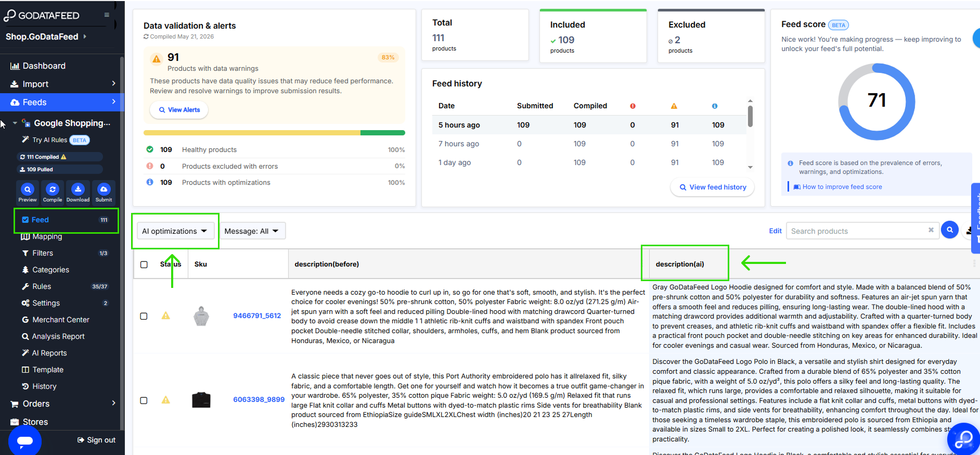Open SKU link 6063398_9899
The width and height of the screenshot is (980, 455).
tap(259, 399)
